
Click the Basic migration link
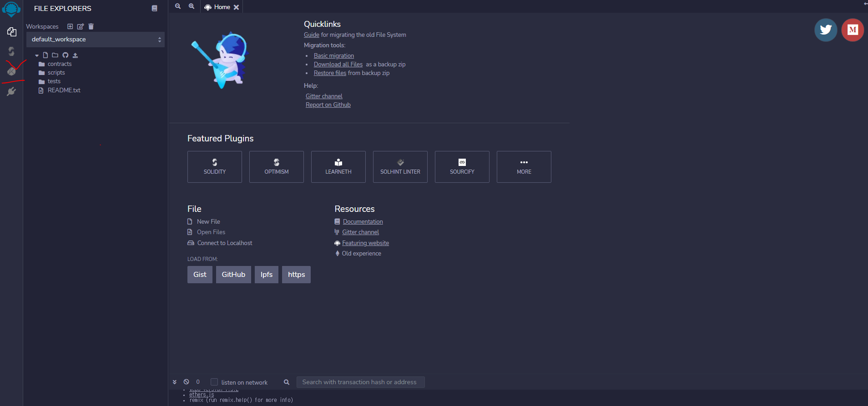334,56
